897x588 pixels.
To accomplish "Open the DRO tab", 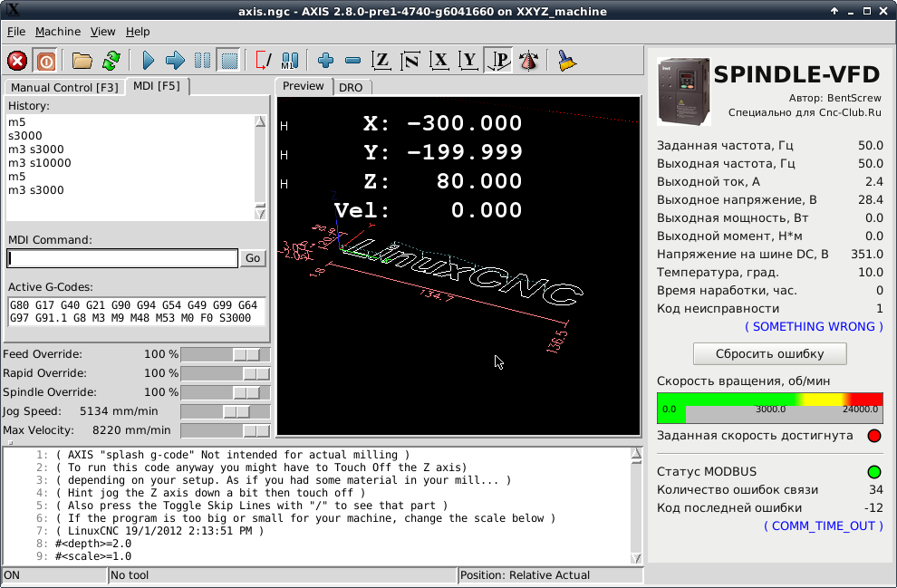I will pos(350,88).
